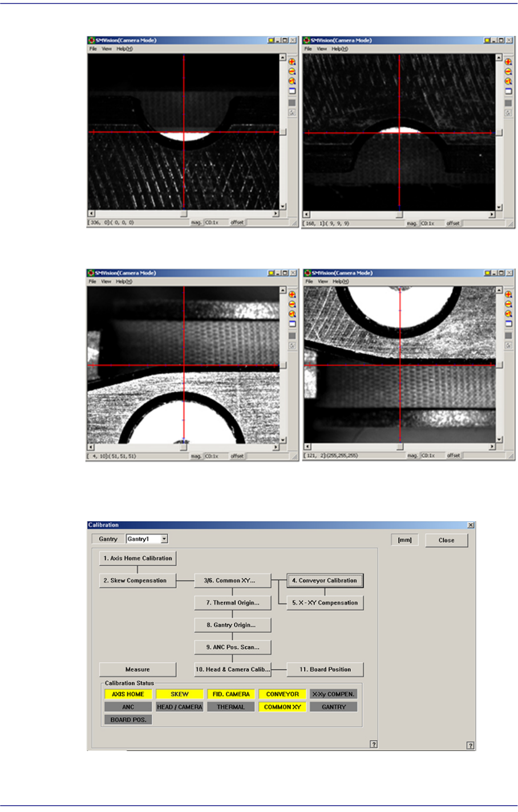This screenshot has height=812, width=518.
Task: Click the 1. Axis Home Calibration button
Action: [137, 558]
